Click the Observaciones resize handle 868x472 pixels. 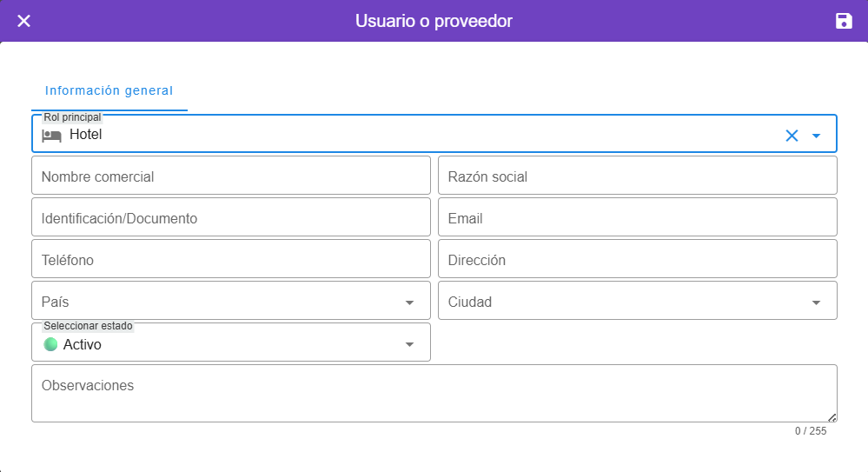click(x=832, y=417)
